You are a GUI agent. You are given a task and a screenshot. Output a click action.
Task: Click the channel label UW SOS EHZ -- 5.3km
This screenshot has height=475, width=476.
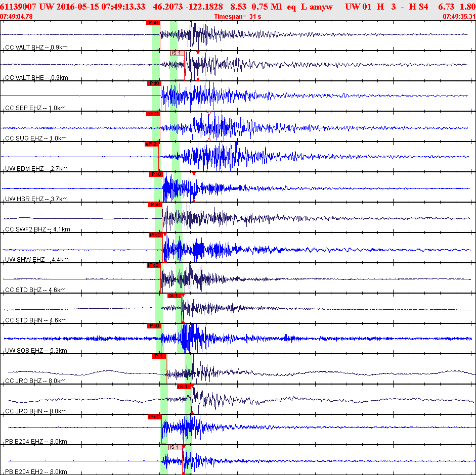[36, 351]
